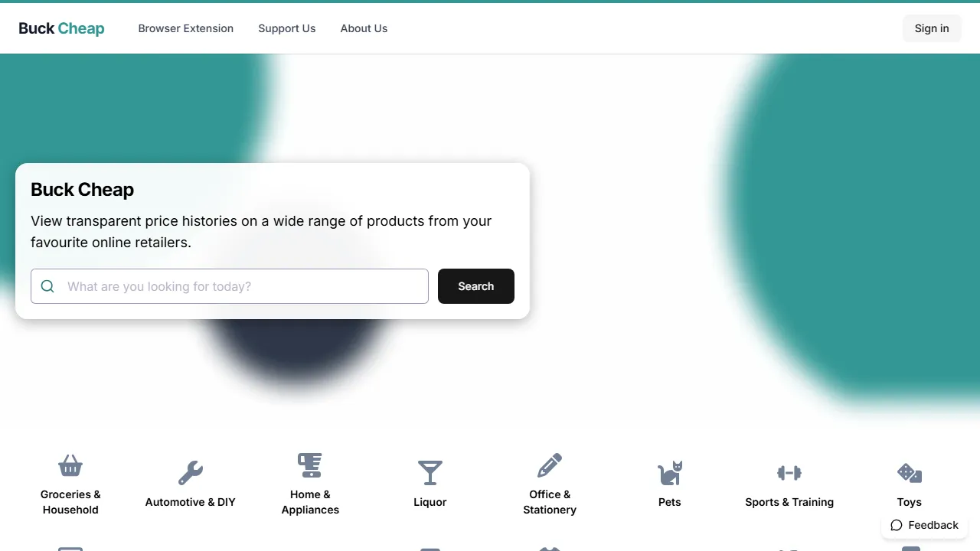
Task: Click the search magnifier icon in the search bar
Action: tap(47, 286)
